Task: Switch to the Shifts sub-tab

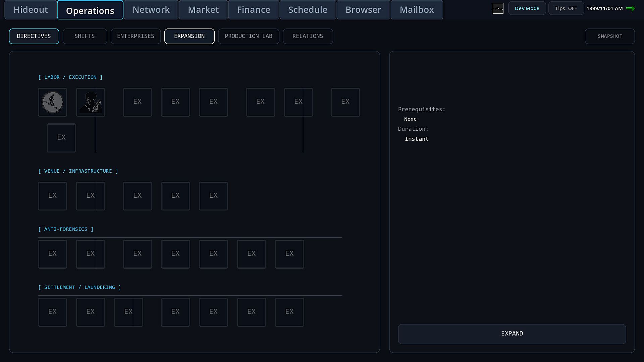Action: click(85, 36)
